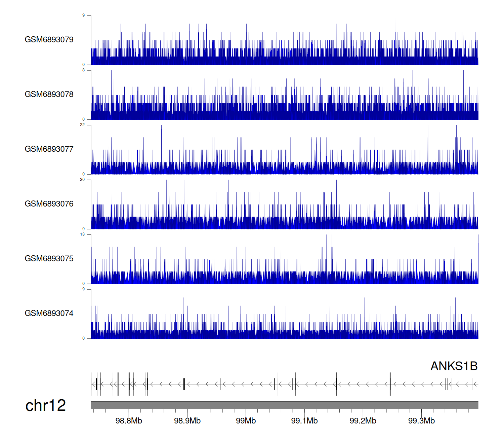Click the chr12 chromosome label
Image resolution: width=504 pixels, height=444 pixels.
[46, 406]
